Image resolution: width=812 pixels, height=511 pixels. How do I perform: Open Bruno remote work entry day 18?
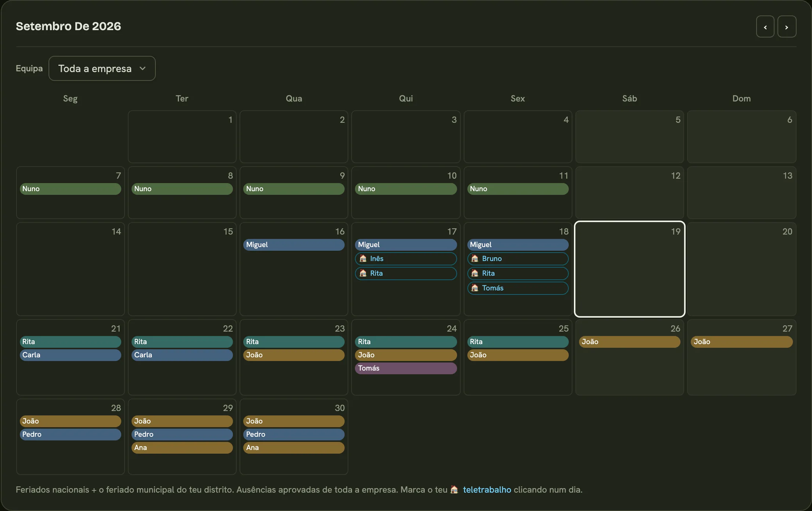coord(518,258)
